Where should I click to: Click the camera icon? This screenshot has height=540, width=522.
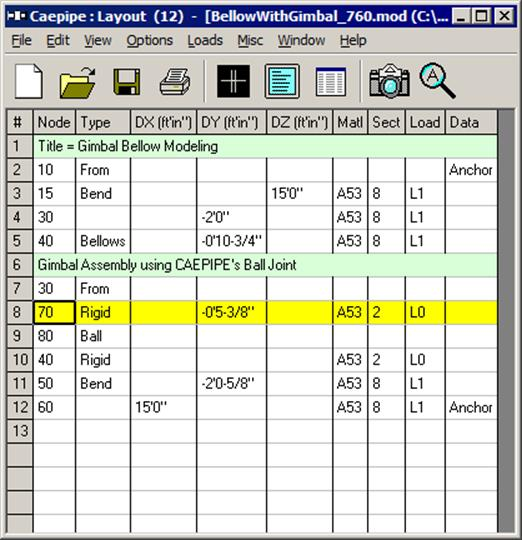(389, 81)
